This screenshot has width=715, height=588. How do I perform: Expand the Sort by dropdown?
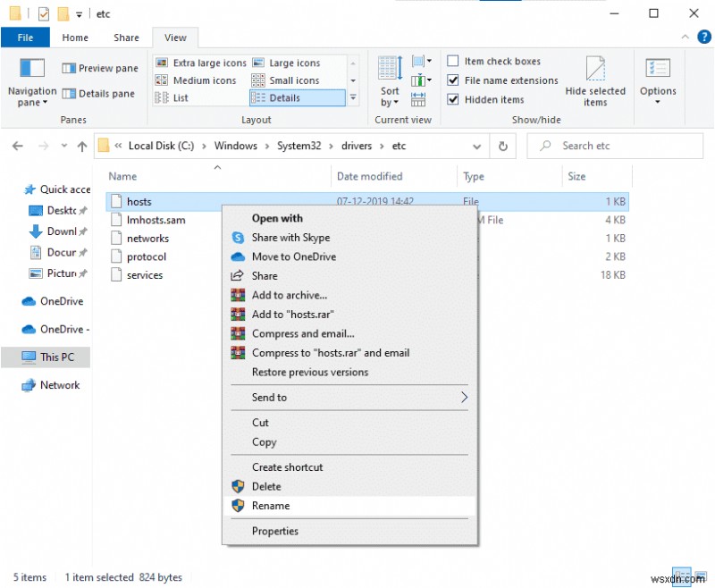tap(390, 97)
